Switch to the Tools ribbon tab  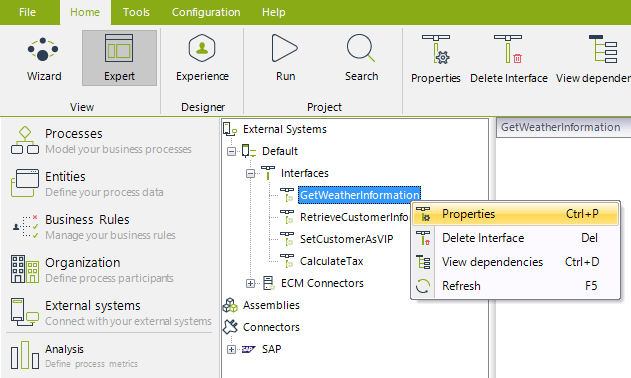point(136,12)
